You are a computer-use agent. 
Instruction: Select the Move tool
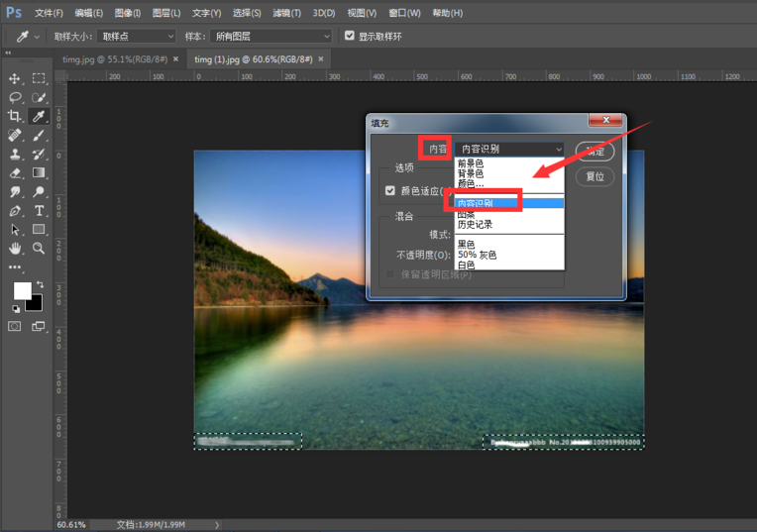pos(15,78)
